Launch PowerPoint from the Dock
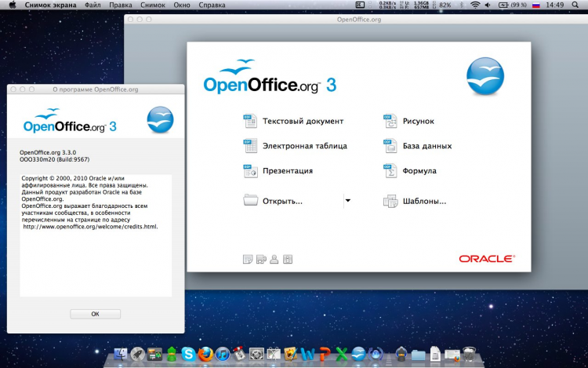Image resolution: width=588 pixels, height=368 pixels. [325, 354]
